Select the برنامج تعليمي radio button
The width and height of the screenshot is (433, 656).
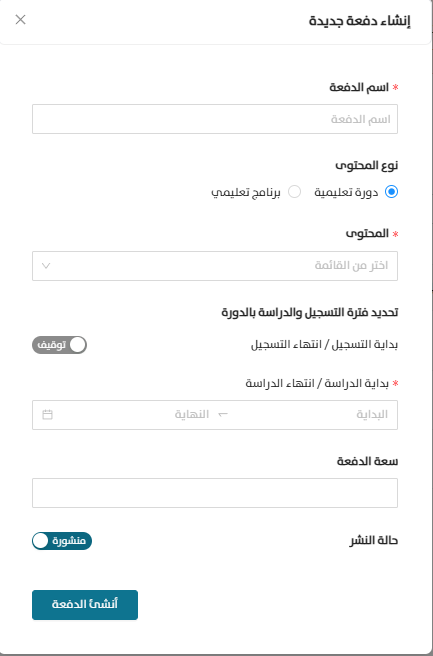click(294, 192)
